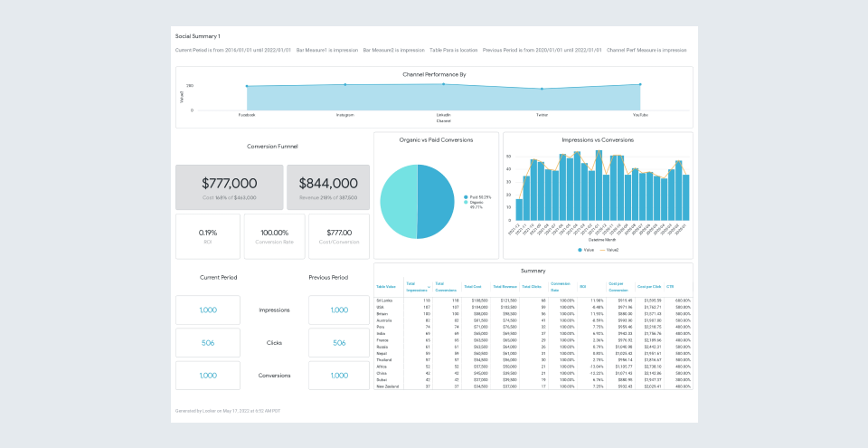Click the Twitter data point on area chart
868x448 pixels.
coord(542,89)
